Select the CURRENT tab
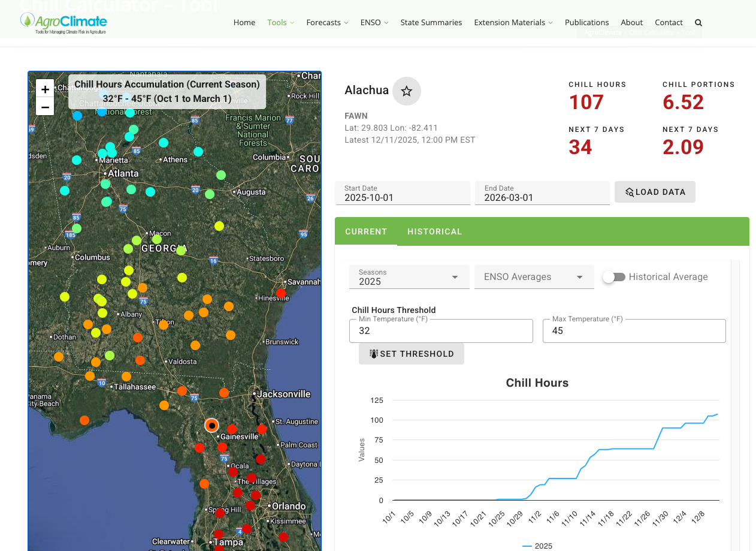Viewport: 756px width, 551px height. [366, 231]
